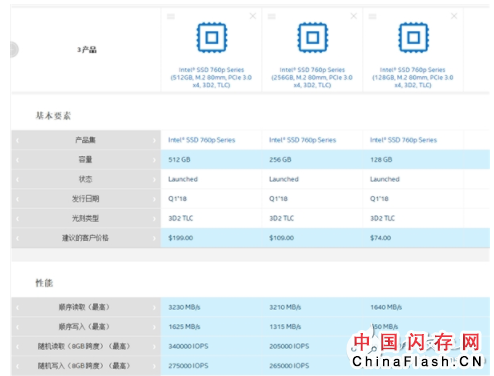Open the Intel SSD 760p Series 256GB product link
Image resolution: width=494 pixels, height=376 pixels.
tap(312, 77)
